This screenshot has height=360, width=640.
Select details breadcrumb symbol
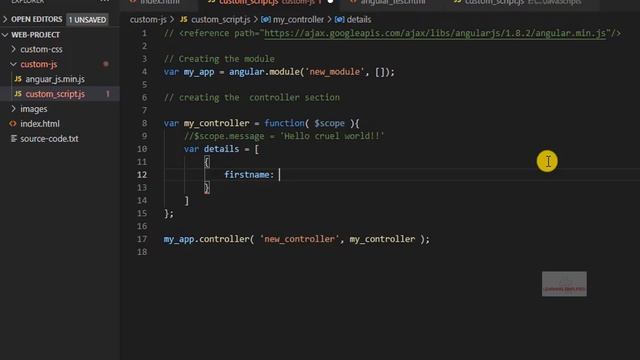coord(359,20)
